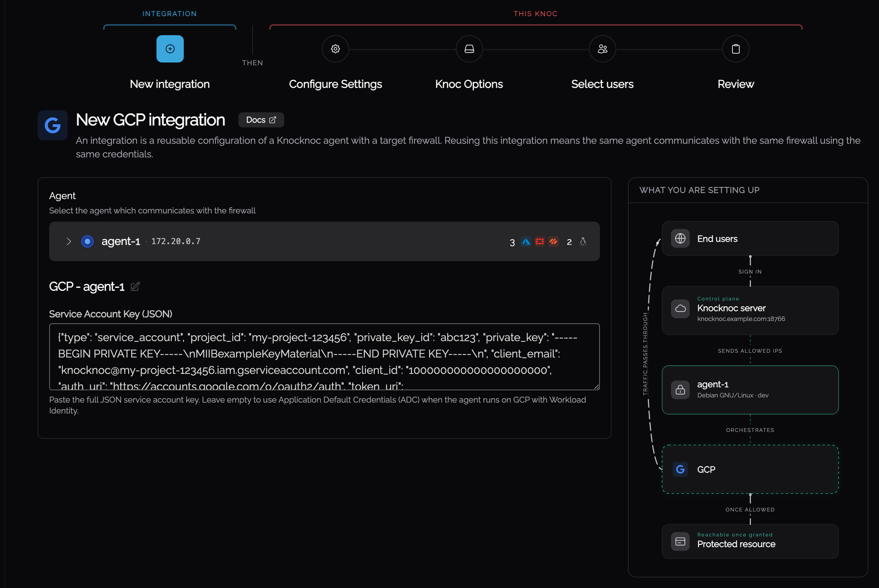This screenshot has height=588, width=879.
Task: Click the knocknoc.example.com:18766 server address
Action: point(741,319)
